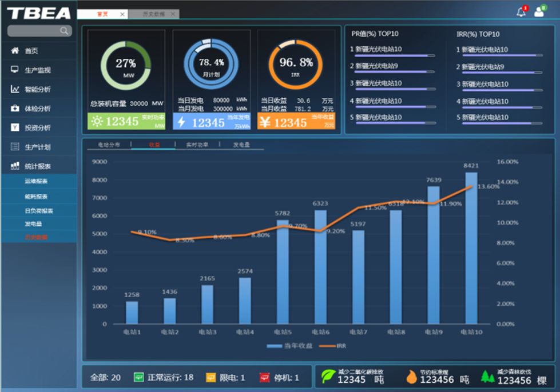Switch to the 电站分布 chart tab
The width and height of the screenshot is (560, 392).
tap(109, 145)
